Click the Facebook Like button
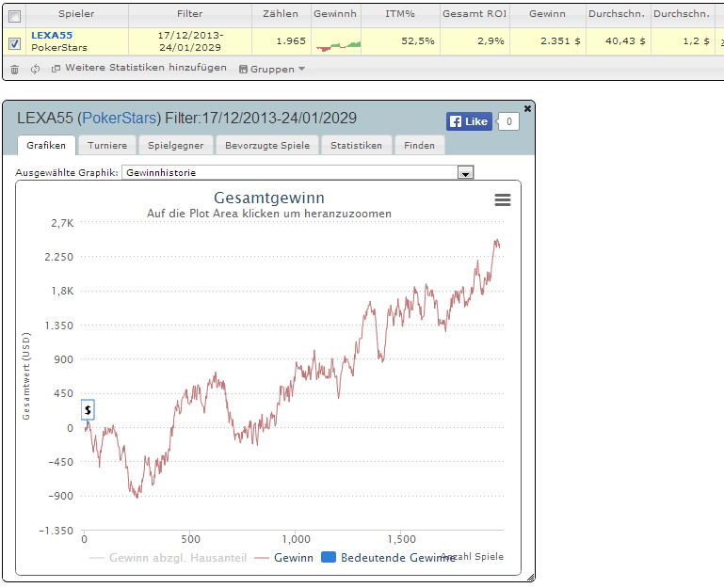This screenshot has width=724, height=588. click(469, 121)
